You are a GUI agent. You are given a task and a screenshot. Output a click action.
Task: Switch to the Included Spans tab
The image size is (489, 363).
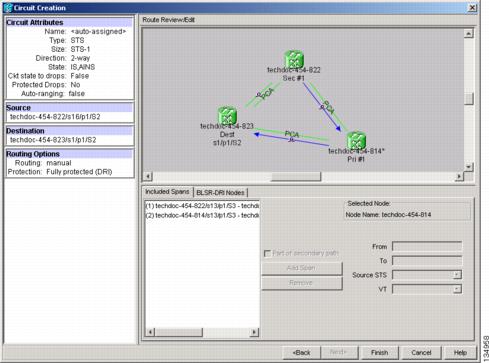pyautogui.click(x=167, y=192)
